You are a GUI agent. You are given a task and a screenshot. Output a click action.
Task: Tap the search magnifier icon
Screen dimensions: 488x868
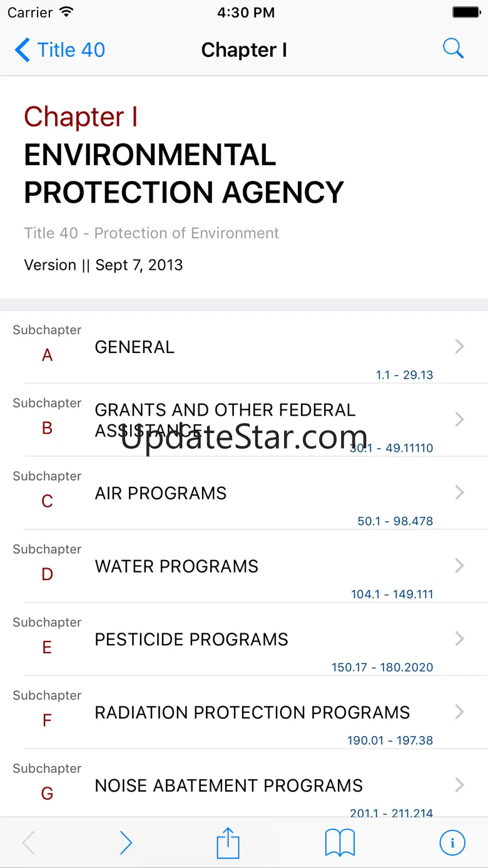453,49
